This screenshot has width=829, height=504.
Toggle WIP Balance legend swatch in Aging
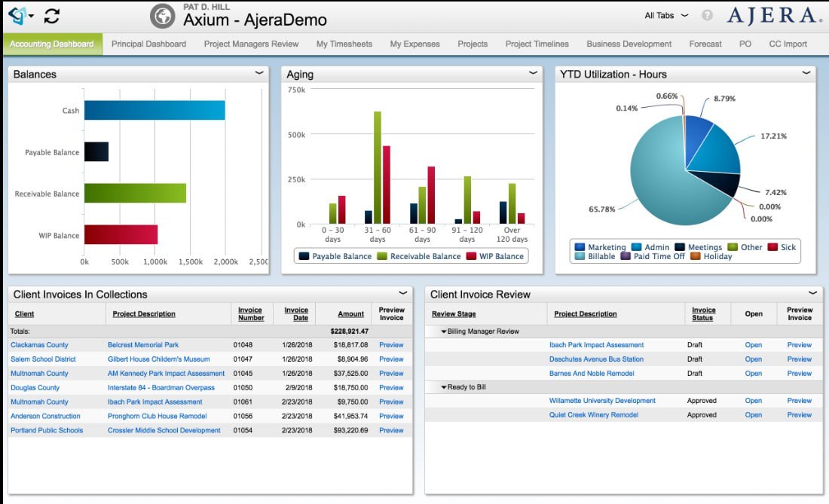point(471,256)
